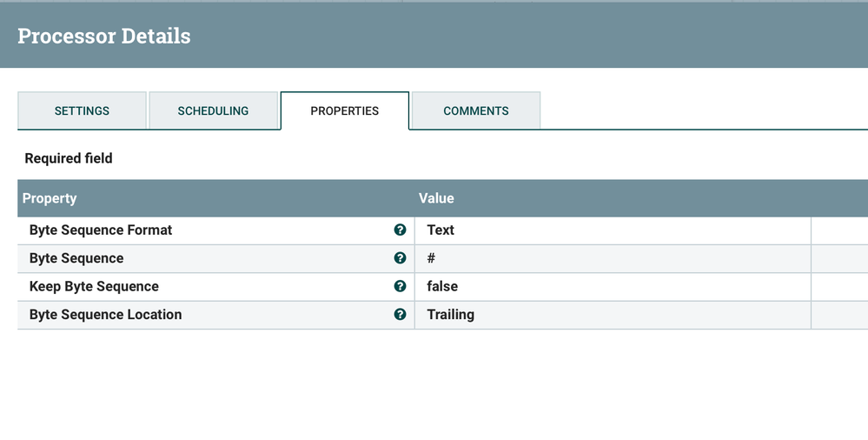Viewport: 868px width, 440px height.
Task: Click help icon for Keep Byte Sequence
Action: pyautogui.click(x=400, y=286)
